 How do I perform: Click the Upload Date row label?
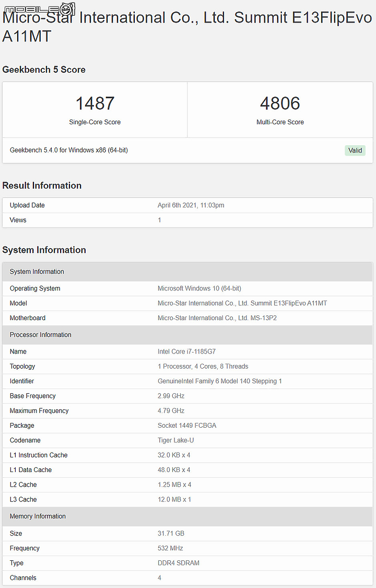tap(27, 205)
